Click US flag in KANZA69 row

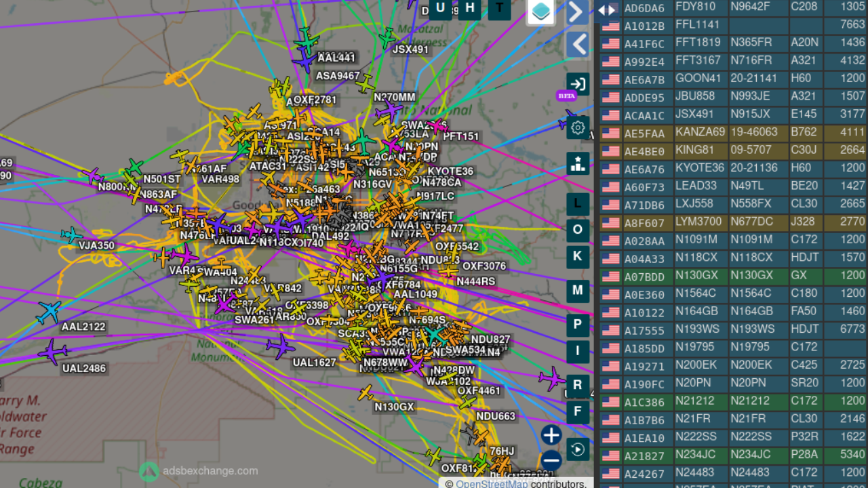(x=610, y=133)
